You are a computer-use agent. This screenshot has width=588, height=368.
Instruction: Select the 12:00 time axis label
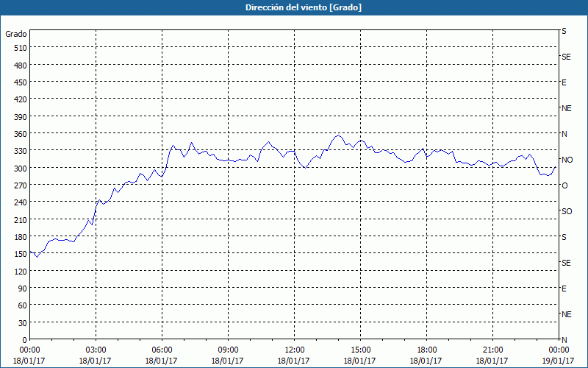295,350
